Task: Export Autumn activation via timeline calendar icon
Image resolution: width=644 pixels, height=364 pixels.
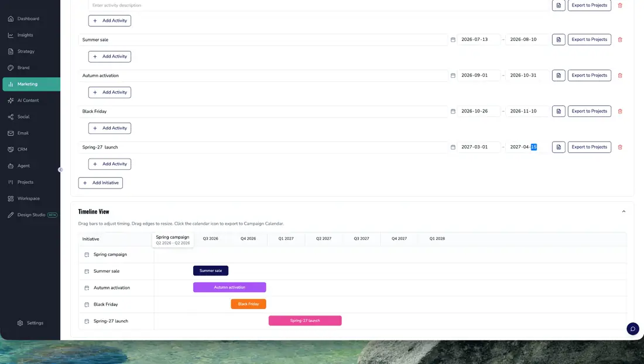Action: click(x=87, y=288)
